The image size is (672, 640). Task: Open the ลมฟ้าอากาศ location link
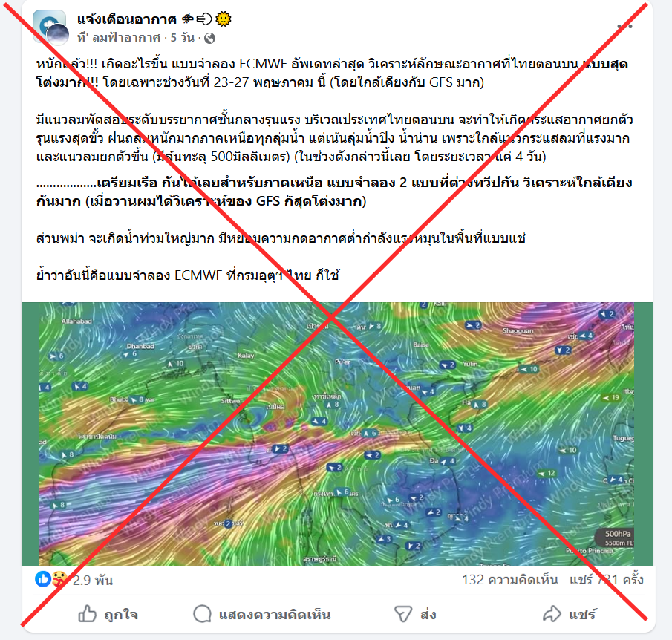[126, 38]
